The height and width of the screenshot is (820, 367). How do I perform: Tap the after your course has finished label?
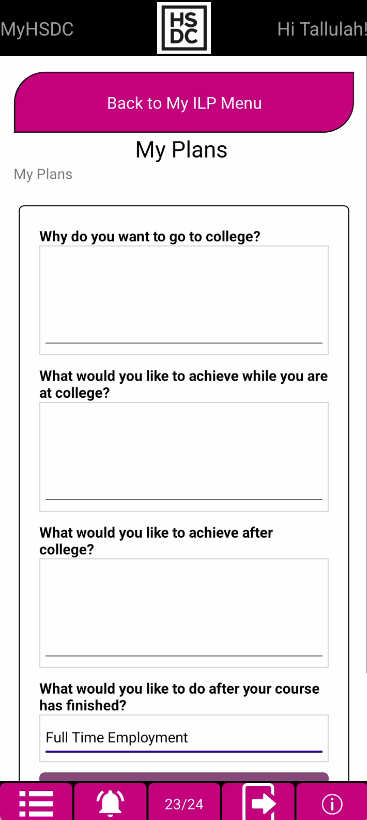179,697
